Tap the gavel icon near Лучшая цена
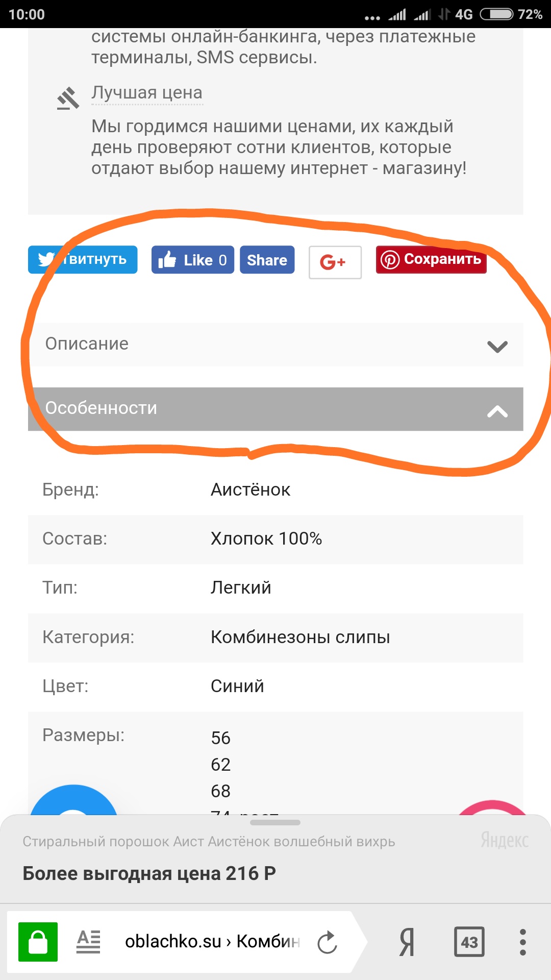Screen dimensions: 551x980 68,99
